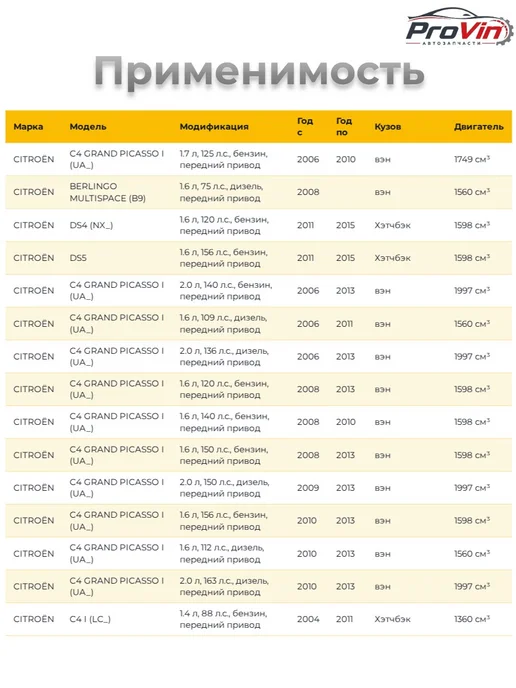The height and width of the screenshot is (688, 516).
Task: Click the Модификация column header
Action: [214, 127]
